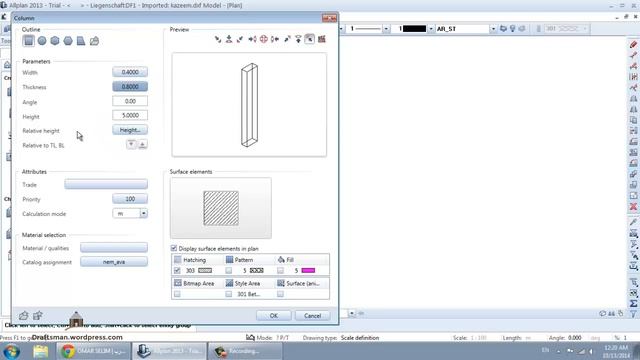The image size is (640, 360).
Task: Click the hatched surface elements preview
Action: (x=221, y=208)
